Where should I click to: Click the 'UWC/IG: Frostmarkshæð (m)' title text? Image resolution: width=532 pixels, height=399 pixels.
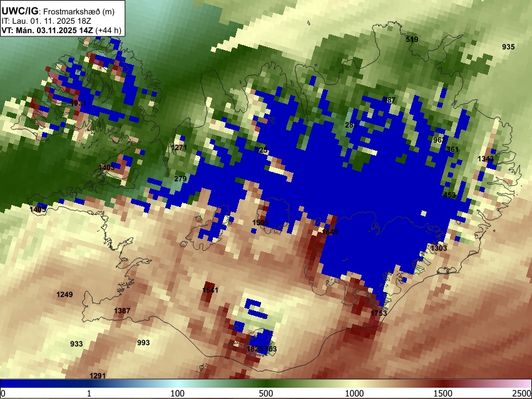coord(58,11)
